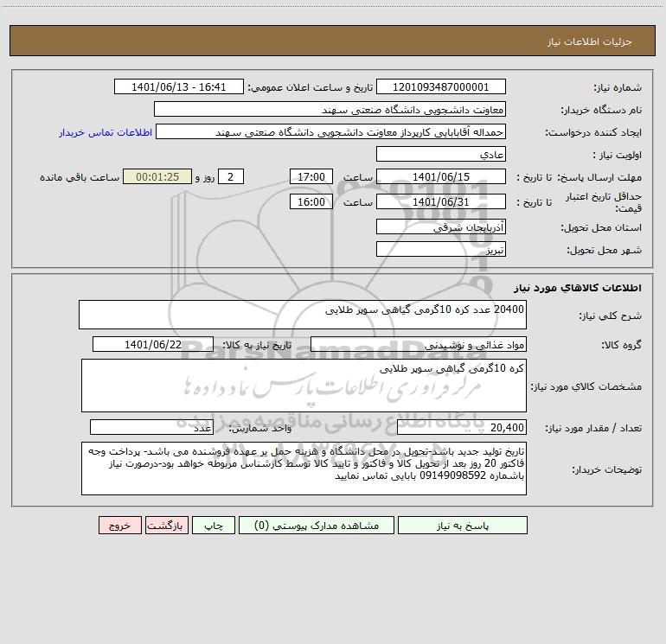Click the تاریخ و ساعت اعلان عمومی label
666x644 pixels.
[310, 87]
